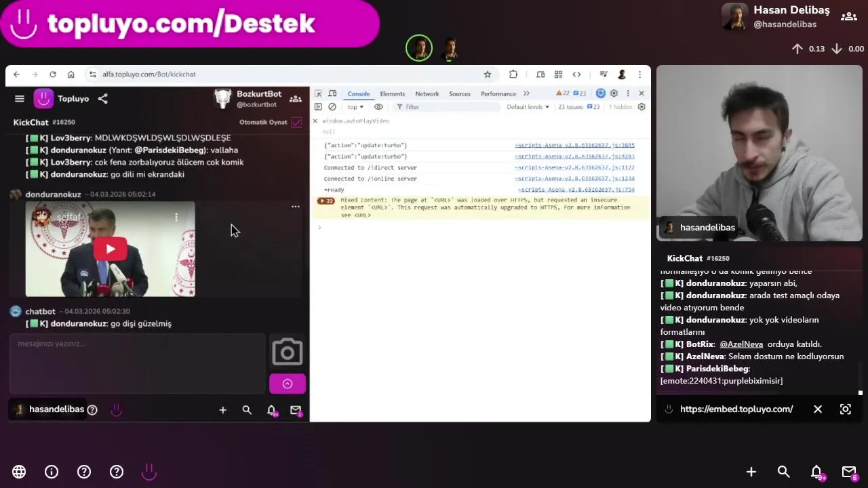The width and height of the screenshot is (868, 488).
Task: Open the YouTube embed's vertical dots menu
Action: 176,218
